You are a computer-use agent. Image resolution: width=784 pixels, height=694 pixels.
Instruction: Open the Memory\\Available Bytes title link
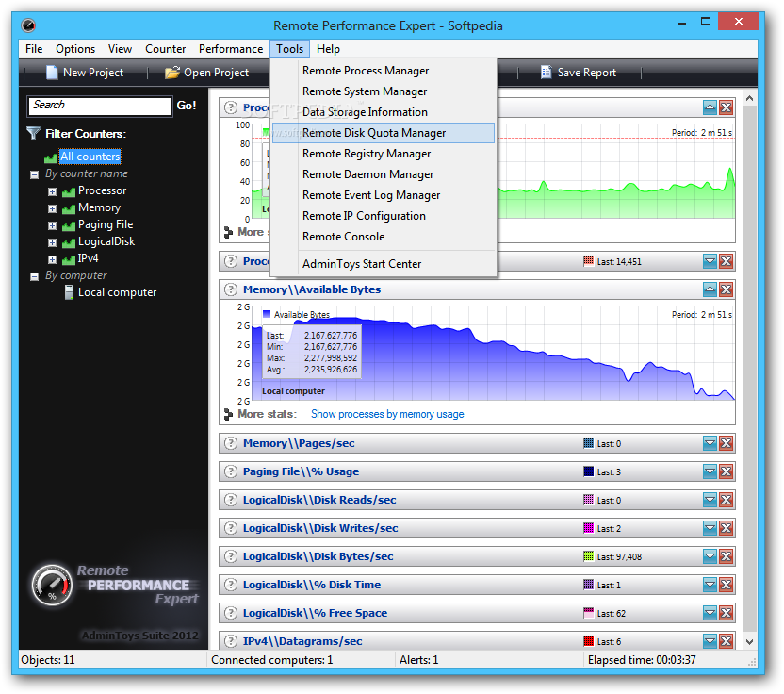tap(312, 289)
